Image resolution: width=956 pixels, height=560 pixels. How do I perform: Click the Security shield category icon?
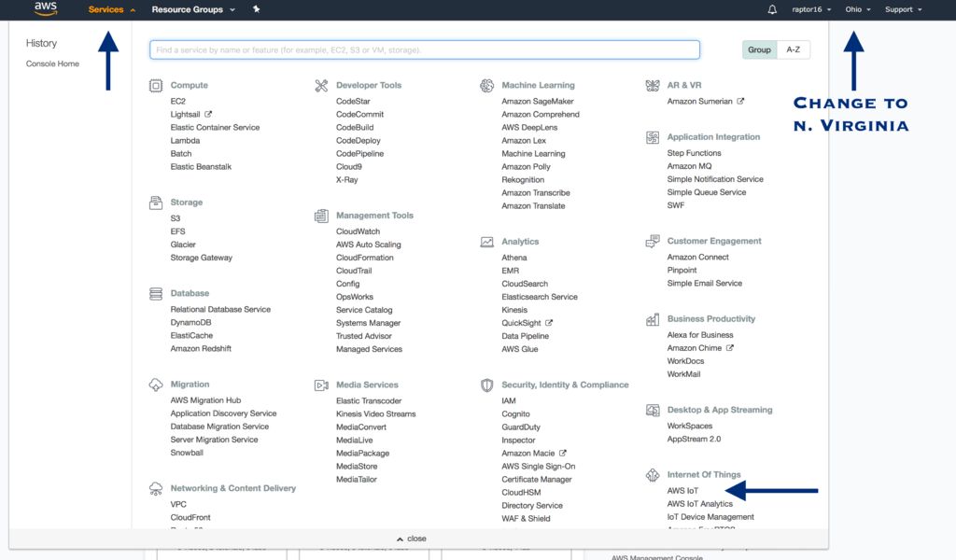[486, 385]
